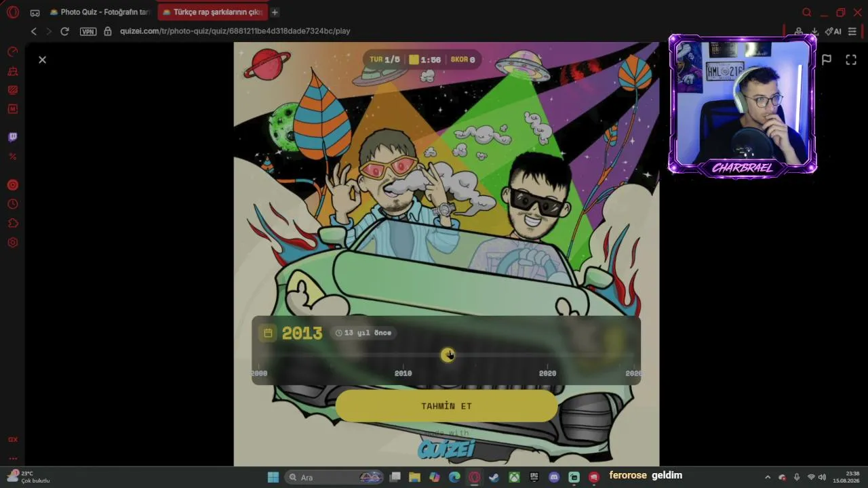Set the year slider to 2010 mark
Viewport: 868px width, 488px height.
click(x=403, y=373)
